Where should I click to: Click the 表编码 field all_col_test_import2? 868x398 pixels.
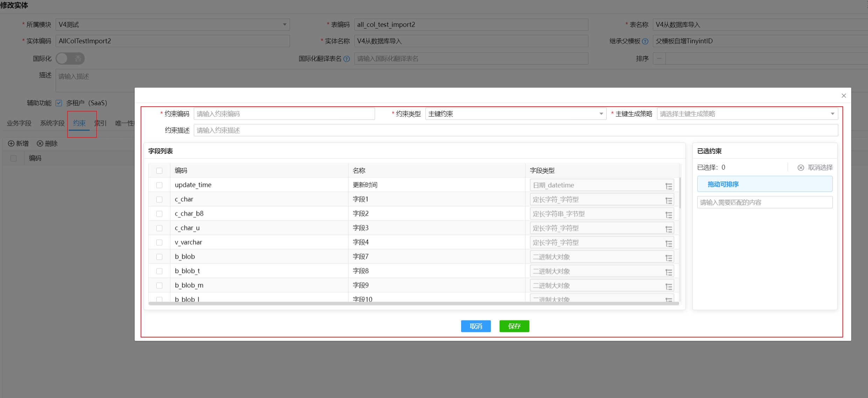click(471, 24)
